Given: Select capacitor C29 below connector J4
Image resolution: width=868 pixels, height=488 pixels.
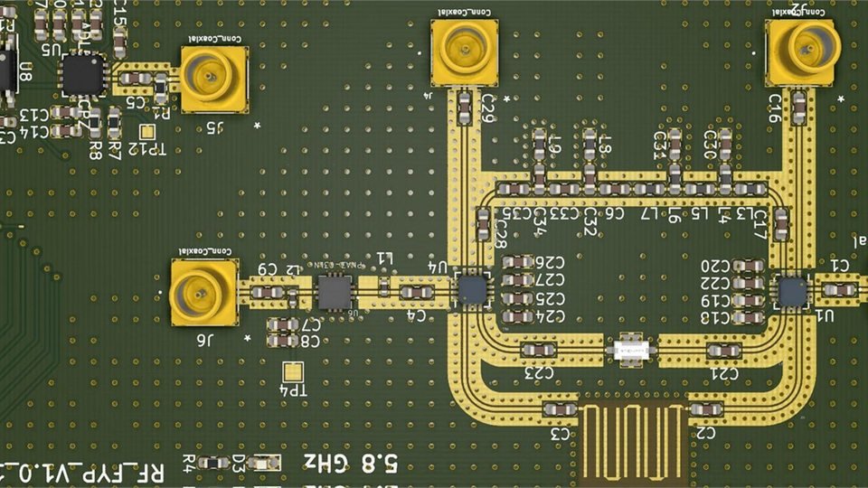Looking at the screenshot, I should click(x=465, y=108).
